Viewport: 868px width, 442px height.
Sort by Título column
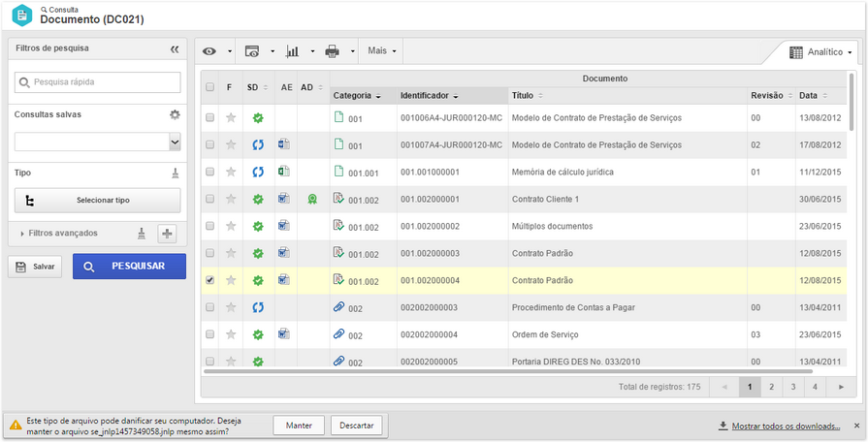tap(627, 96)
